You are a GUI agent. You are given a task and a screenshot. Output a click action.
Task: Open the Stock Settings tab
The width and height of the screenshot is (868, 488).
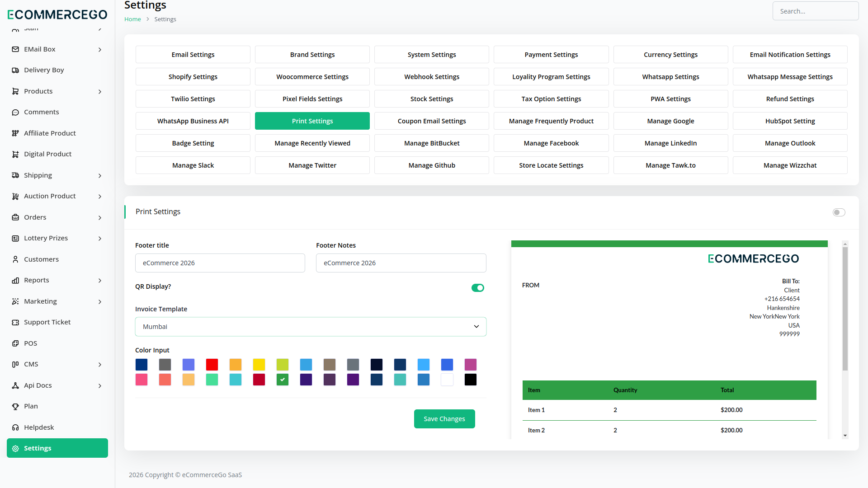click(432, 99)
